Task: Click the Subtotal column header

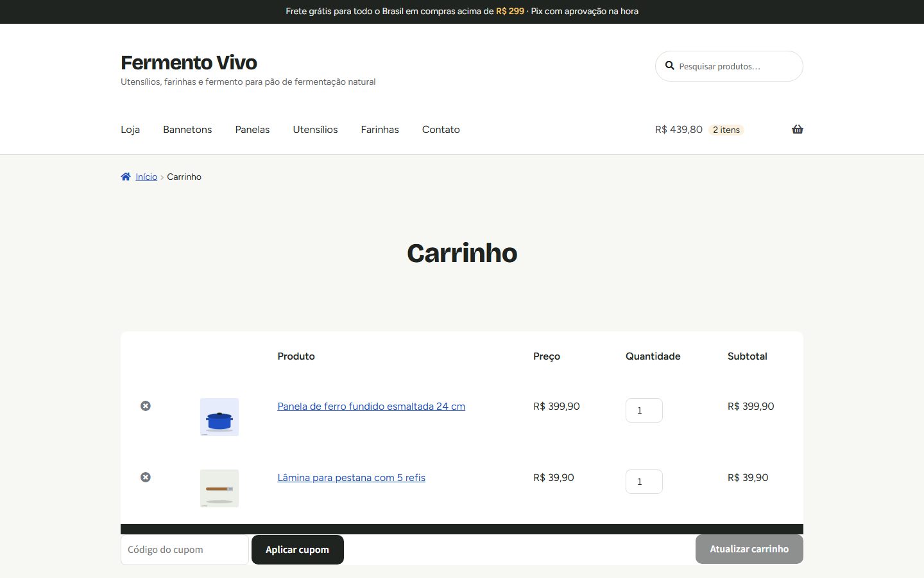Action: (x=748, y=356)
